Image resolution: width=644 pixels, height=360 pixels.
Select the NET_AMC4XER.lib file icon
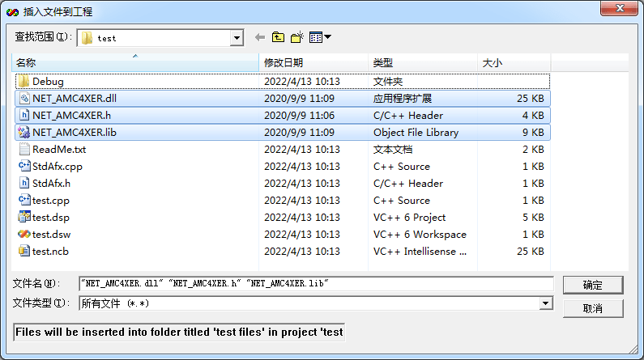(24, 133)
